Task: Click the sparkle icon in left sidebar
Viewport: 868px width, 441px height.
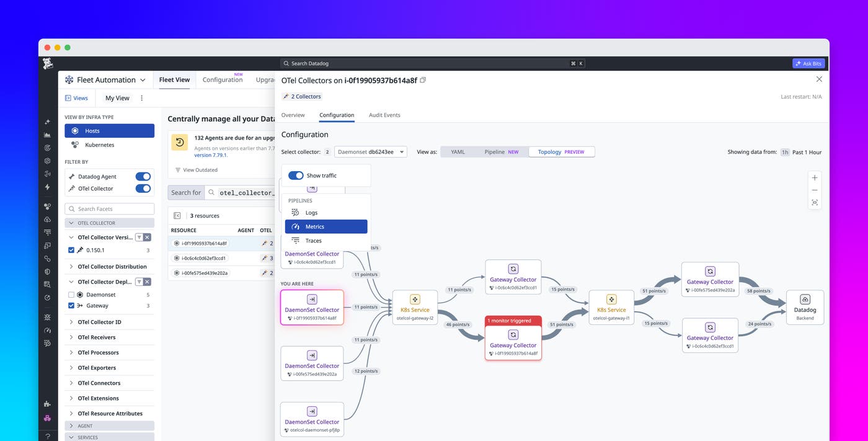Action: [x=48, y=122]
